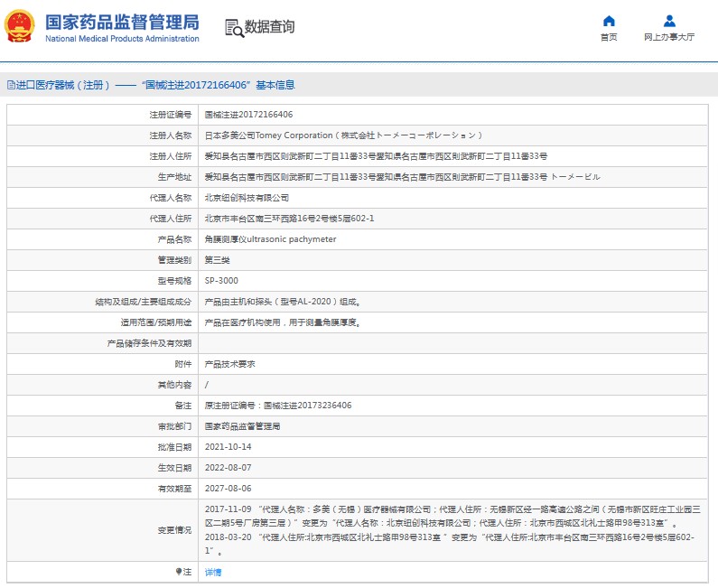Click the list icon before 进口医疗器械
718x588 pixels.
pos(11,85)
